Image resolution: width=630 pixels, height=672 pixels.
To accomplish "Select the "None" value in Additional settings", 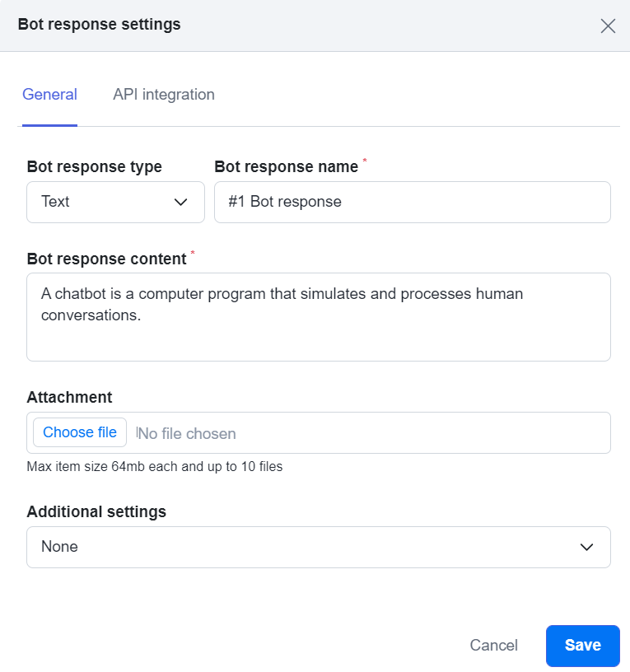I will pos(58,547).
